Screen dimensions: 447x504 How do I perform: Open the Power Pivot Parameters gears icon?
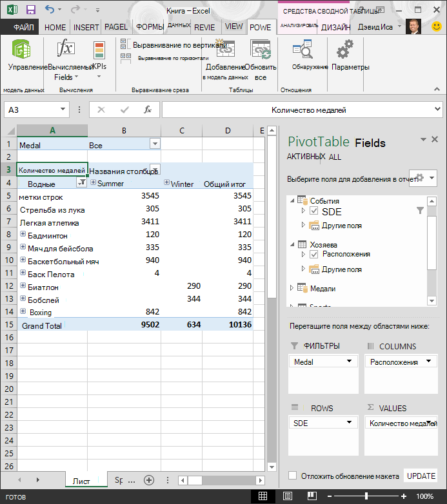click(x=345, y=49)
